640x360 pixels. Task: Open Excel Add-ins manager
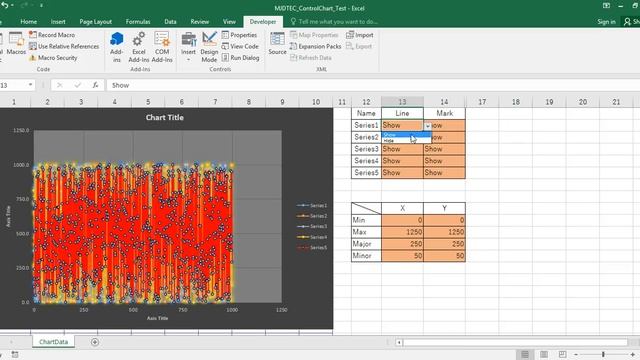(x=139, y=47)
